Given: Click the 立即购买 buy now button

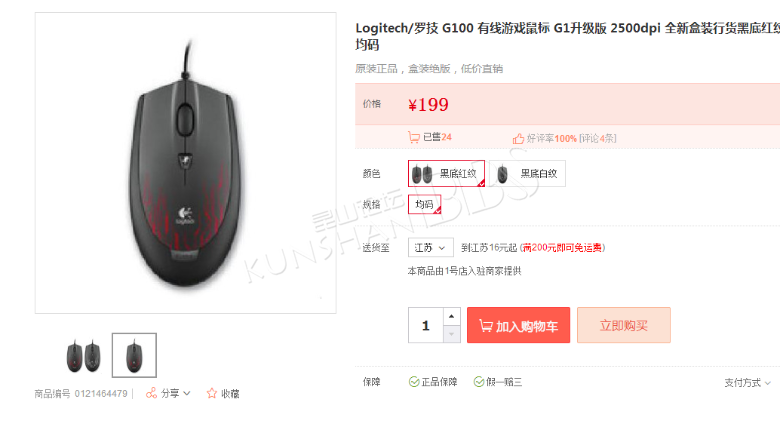Looking at the screenshot, I should [624, 325].
